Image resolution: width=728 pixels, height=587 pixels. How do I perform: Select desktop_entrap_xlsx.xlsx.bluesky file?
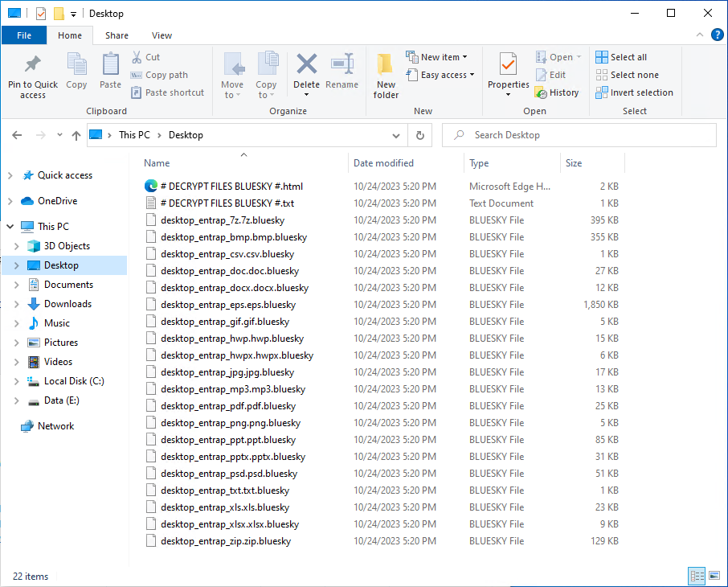point(230,524)
